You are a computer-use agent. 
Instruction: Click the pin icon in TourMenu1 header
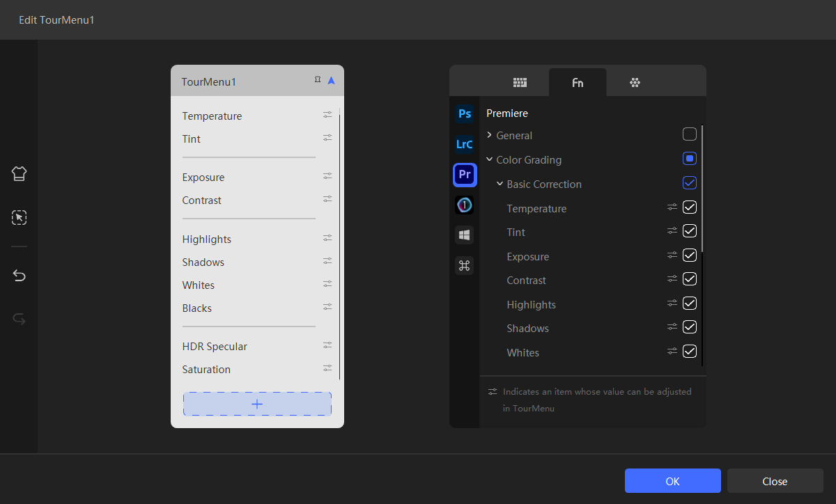(318, 81)
